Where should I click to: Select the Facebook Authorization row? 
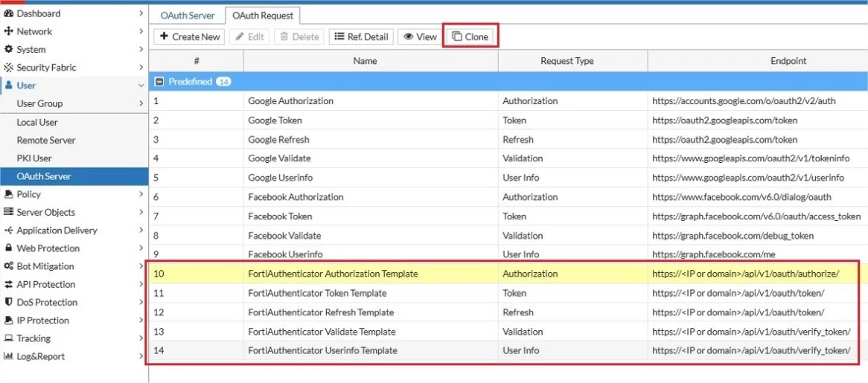pos(508,197)
